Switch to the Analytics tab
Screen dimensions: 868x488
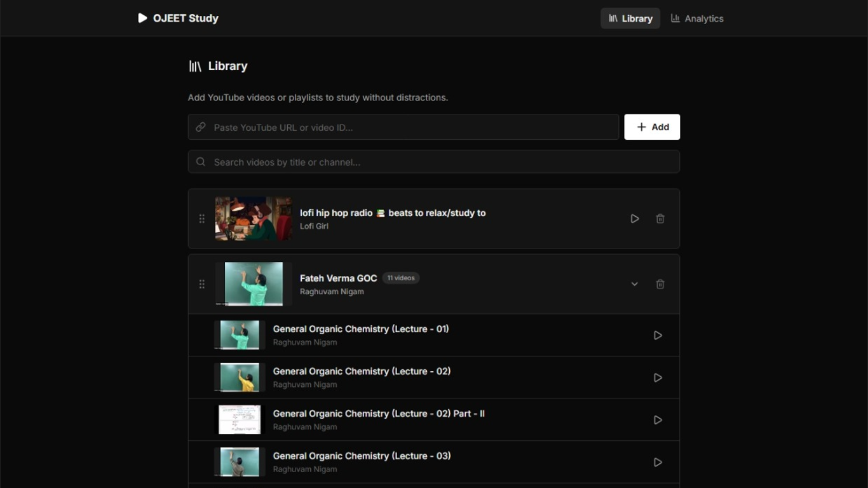pos(697,18)
